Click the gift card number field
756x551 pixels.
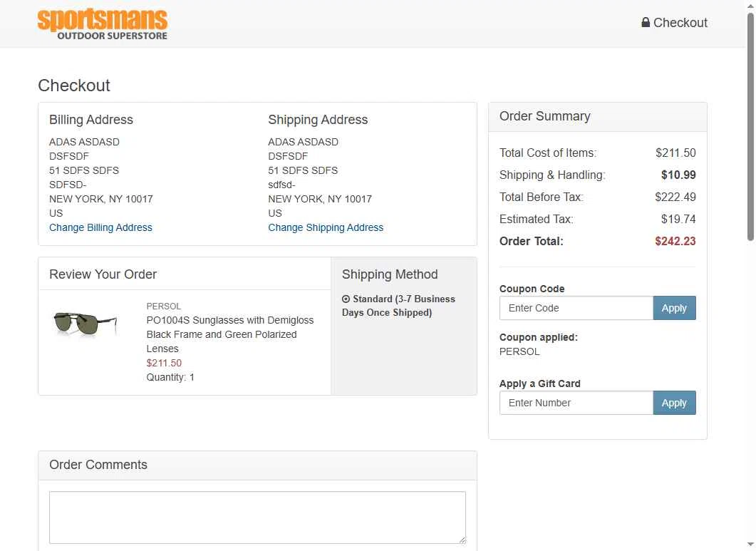[x=576, y=403]
